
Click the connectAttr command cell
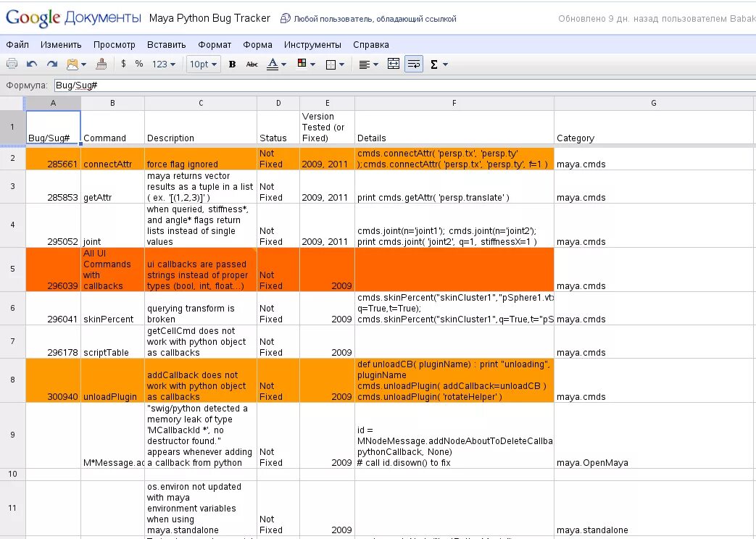pos(112,159)
